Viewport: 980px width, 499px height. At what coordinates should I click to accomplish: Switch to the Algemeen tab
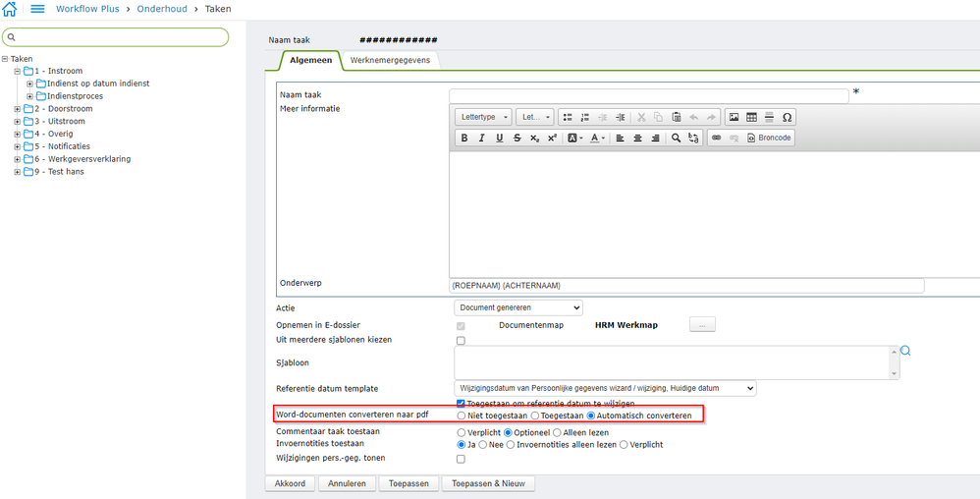[310, 61]
